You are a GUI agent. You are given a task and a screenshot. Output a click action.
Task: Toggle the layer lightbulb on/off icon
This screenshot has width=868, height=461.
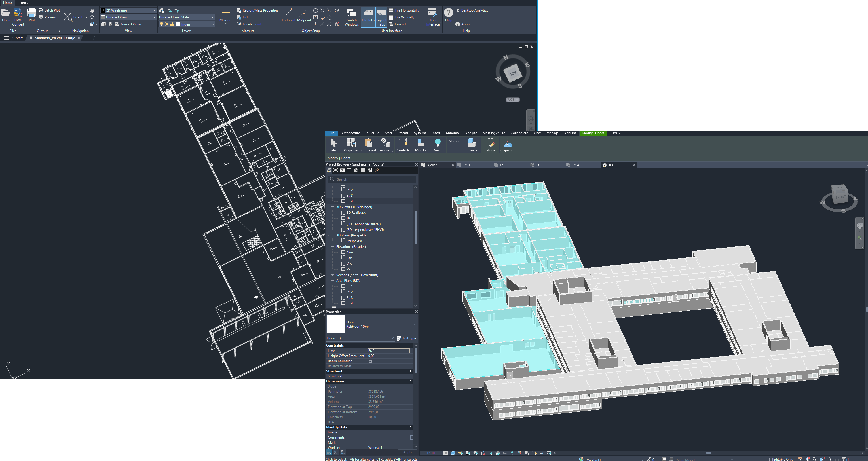[161, 24]
